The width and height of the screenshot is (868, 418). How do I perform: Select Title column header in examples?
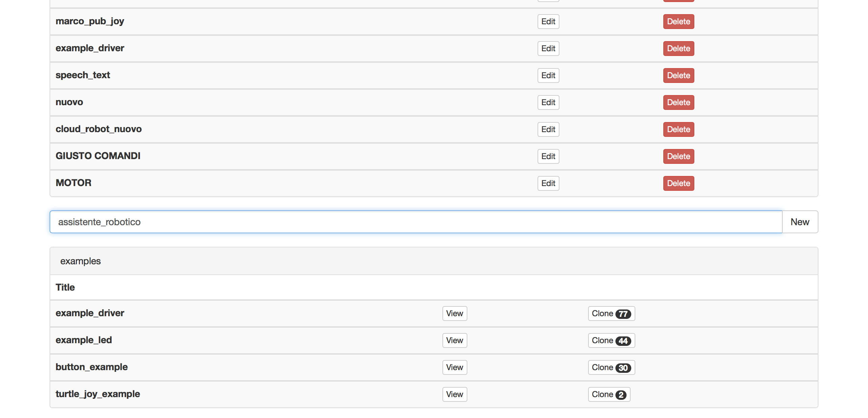coord(65,287)
